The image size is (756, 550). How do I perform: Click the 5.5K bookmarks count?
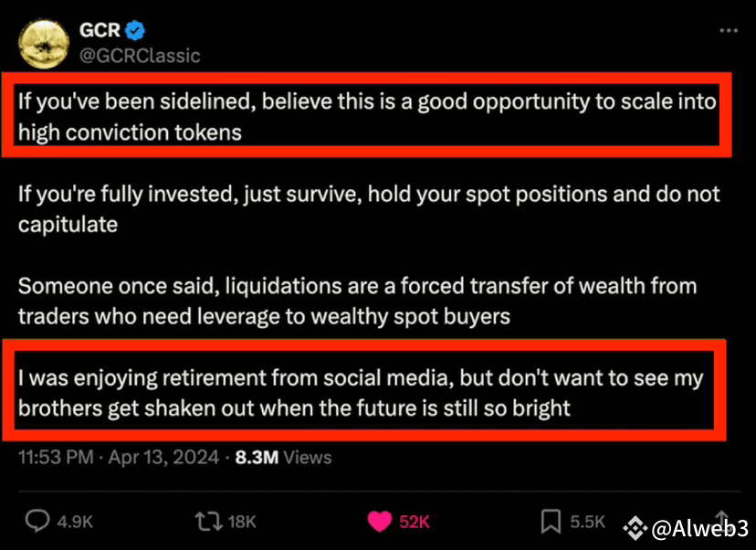coord(588,522)
